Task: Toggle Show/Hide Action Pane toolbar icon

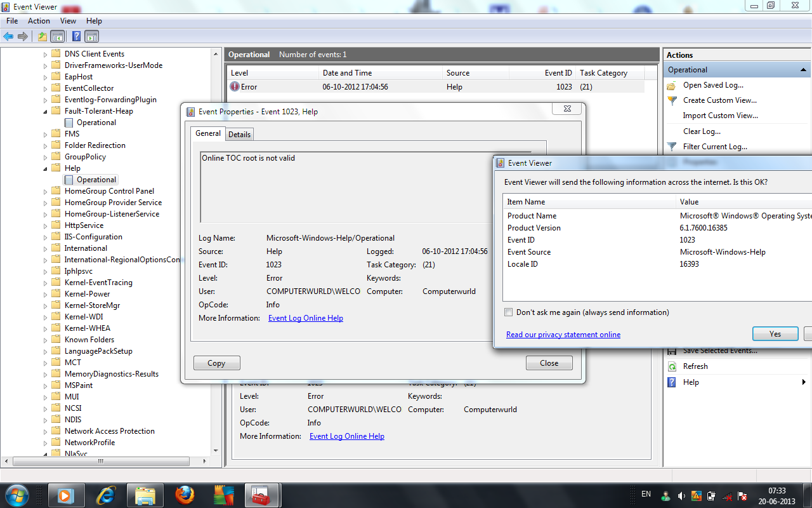Action: point(92,36)
